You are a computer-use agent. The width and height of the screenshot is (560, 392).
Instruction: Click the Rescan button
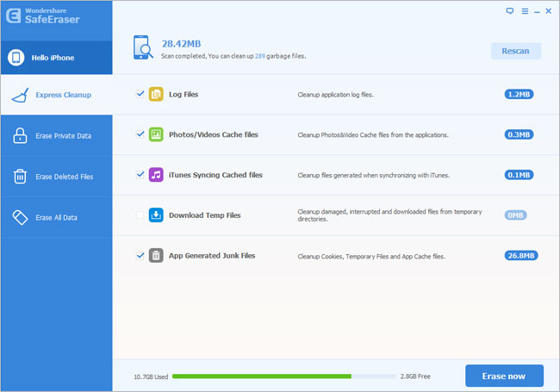pos(516,51)
